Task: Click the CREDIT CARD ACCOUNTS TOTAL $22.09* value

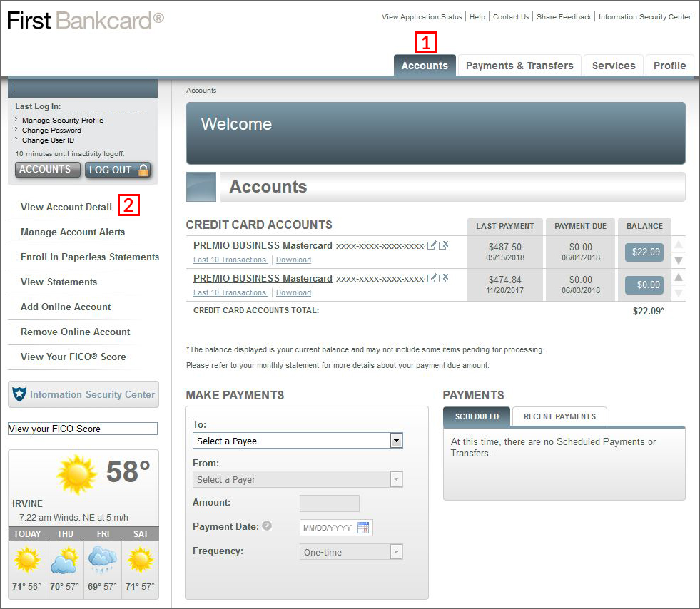Action: tap(648, 311)
